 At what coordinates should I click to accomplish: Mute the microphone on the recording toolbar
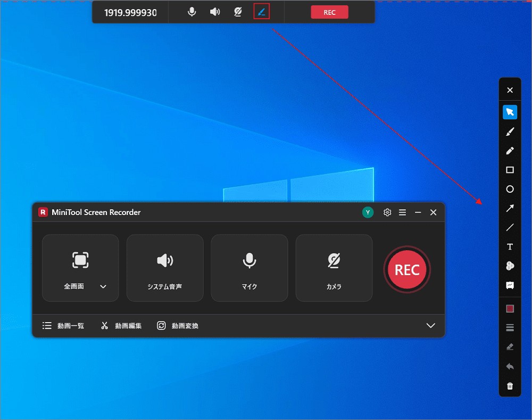[x=192, y=11]
